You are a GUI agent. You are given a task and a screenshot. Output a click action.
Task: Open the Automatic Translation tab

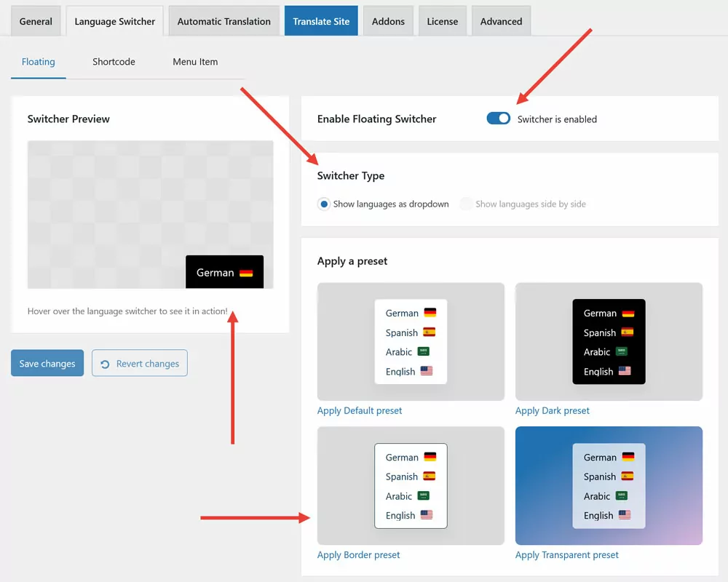pyautogui.click(x=223, y=20)
